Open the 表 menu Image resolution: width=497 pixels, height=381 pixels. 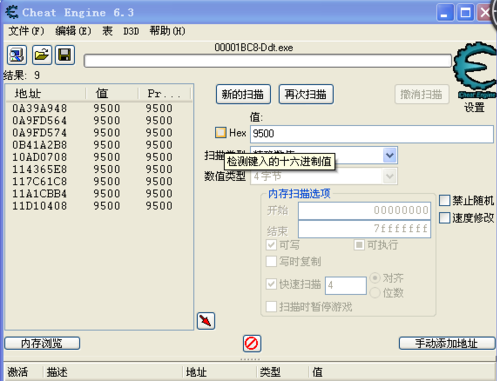point(107,31)
